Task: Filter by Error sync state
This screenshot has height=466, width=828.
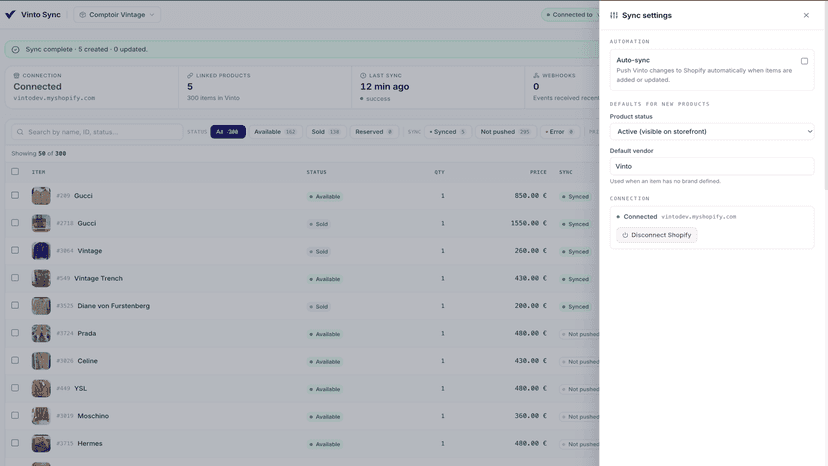Action: pyautogui.click(x=559, y=132)
